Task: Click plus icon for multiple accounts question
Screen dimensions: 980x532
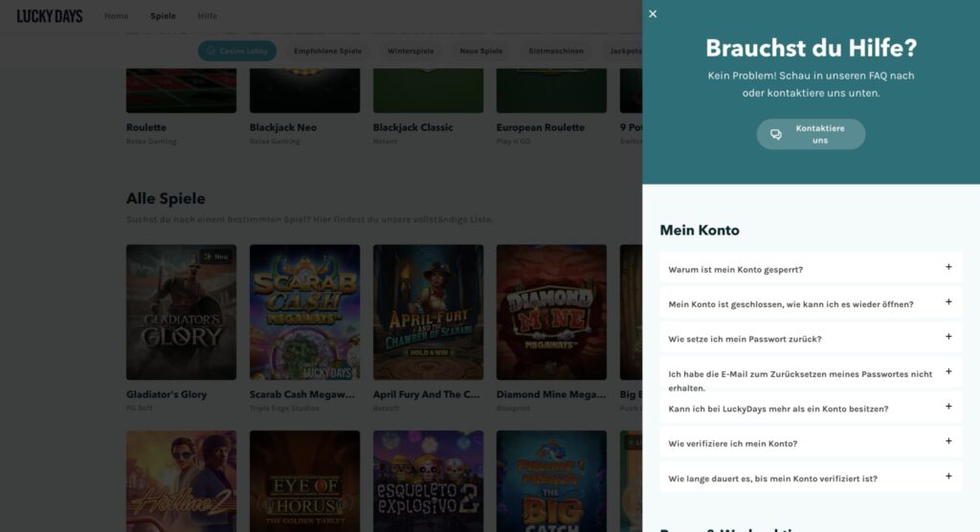Action: click(948, 407)
